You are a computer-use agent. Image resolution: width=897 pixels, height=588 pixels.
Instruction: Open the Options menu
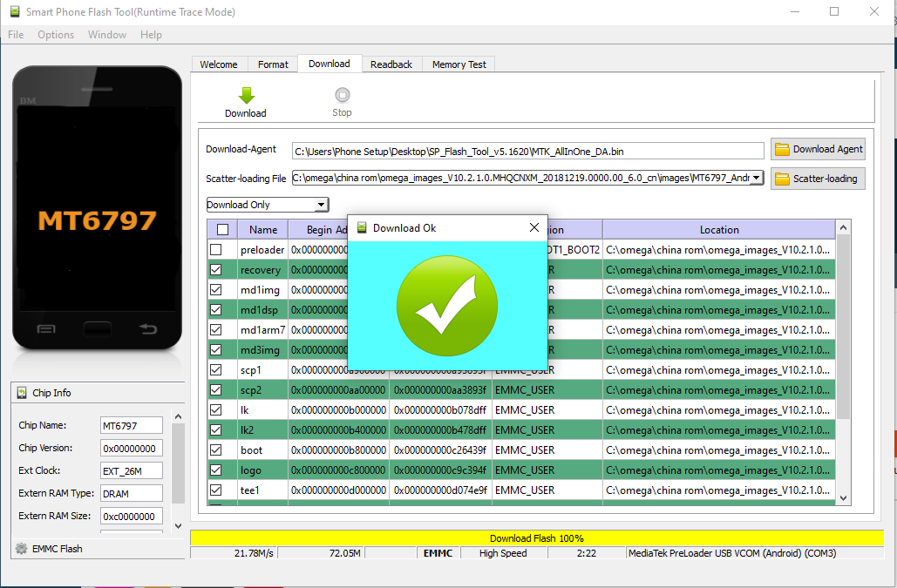56,35
